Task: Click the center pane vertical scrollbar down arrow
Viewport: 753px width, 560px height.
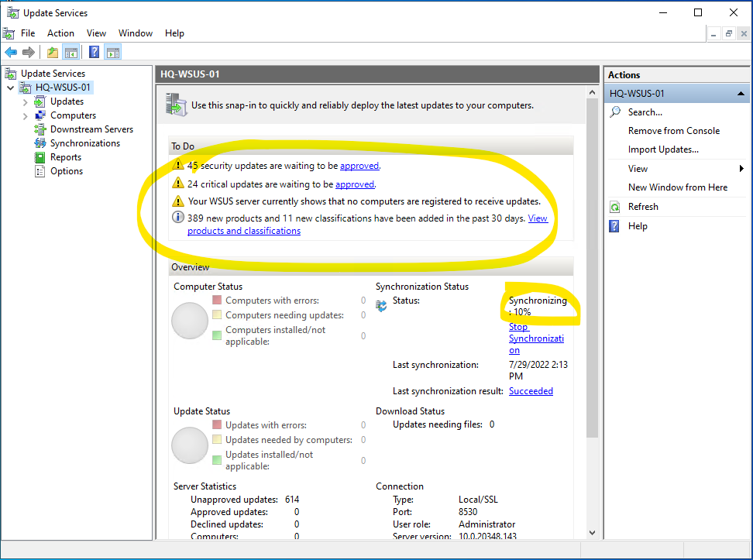Action: (x=593, y=533)
